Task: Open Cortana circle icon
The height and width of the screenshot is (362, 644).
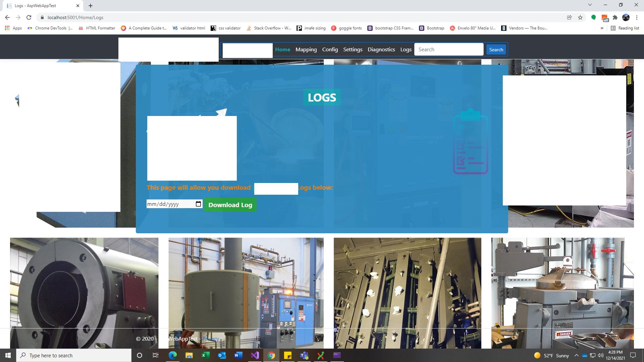Action: coord(140,355)
